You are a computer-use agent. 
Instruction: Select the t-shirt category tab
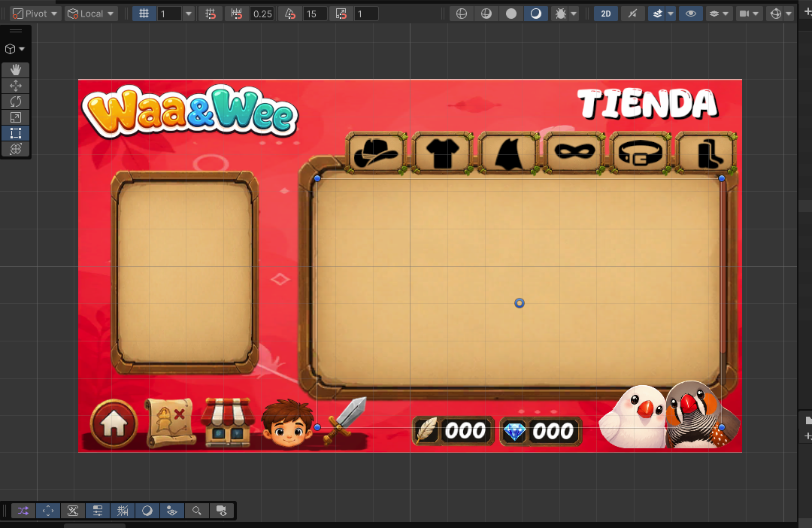coord(442,153)
